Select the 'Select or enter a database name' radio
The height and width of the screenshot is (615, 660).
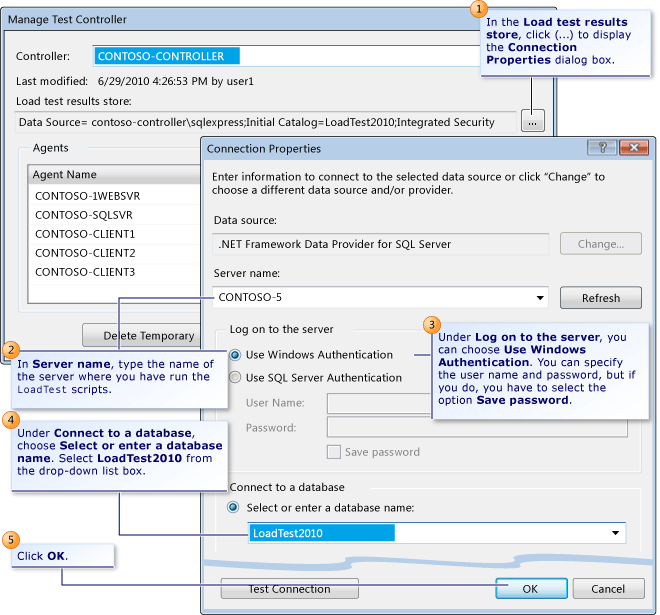click(x=233, y=507)
